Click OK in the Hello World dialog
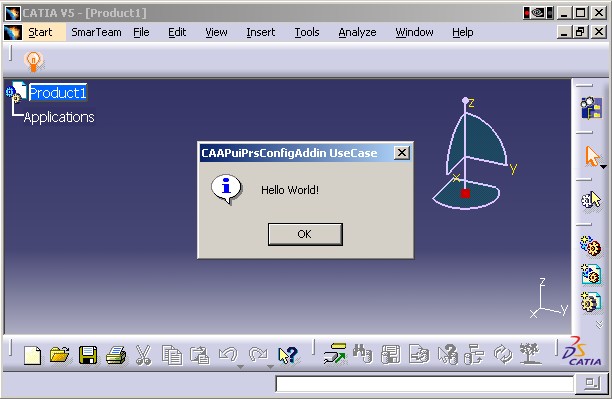 pyautogui.click(x=305, y=234)
